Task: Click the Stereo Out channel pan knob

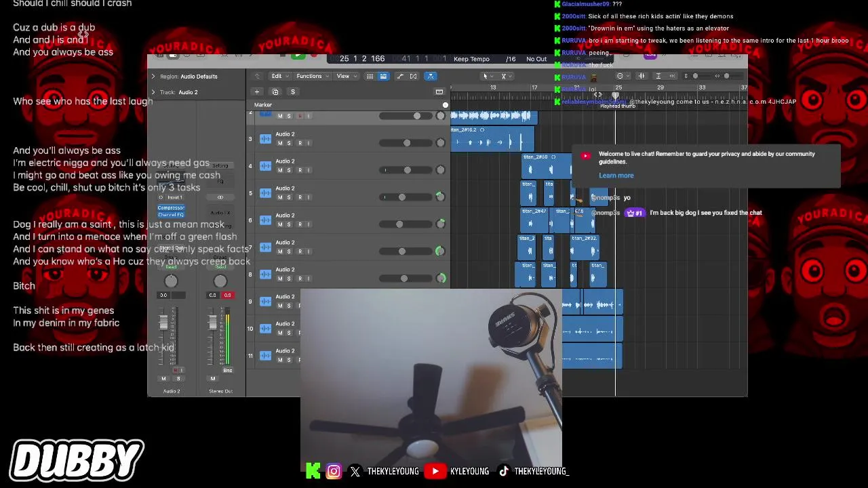Action: 220,281
